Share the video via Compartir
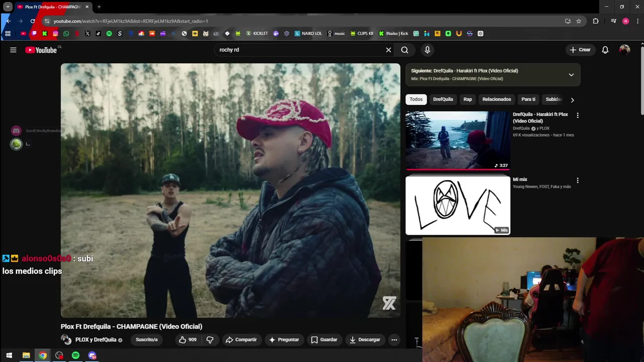Viewport: 644px width, 362px height. coord(241,340)
